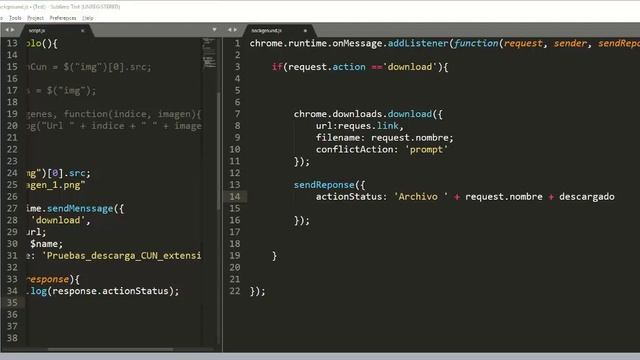Screen dimensions: 640x360
Task: Click 'request.action' on line 3
Action: 327,67
